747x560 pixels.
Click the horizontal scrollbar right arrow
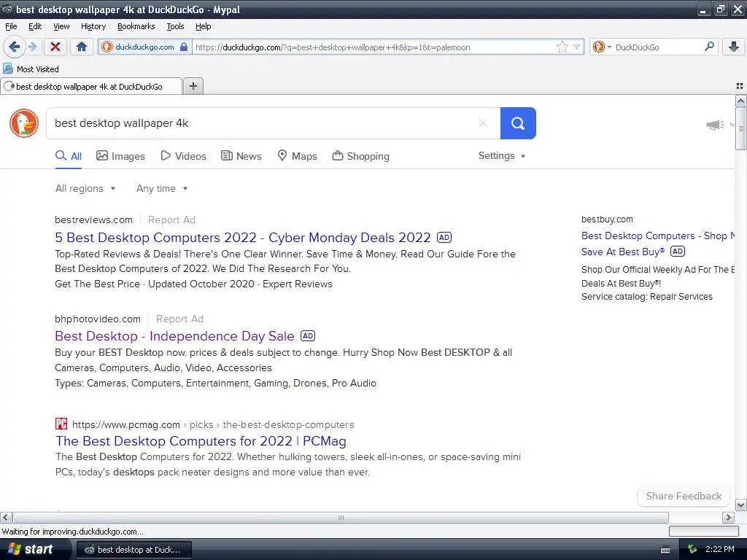729,518
